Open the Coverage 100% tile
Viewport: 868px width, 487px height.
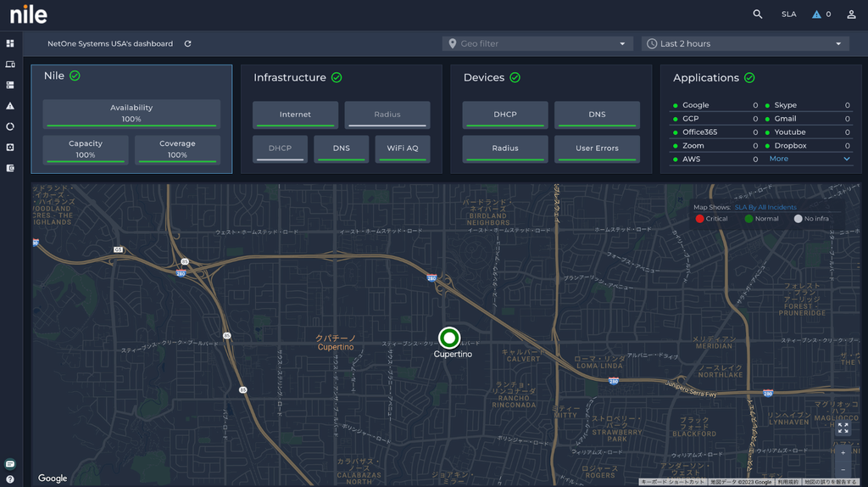(177, 149)
